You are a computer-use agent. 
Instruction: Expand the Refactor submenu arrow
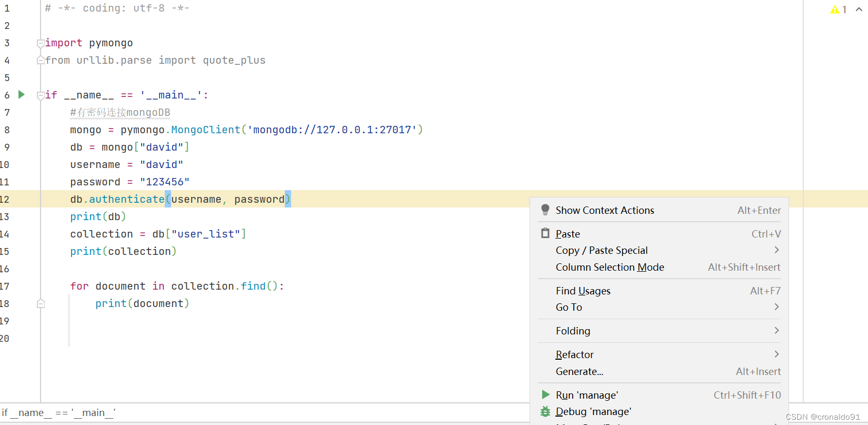(x=776, y=354)
